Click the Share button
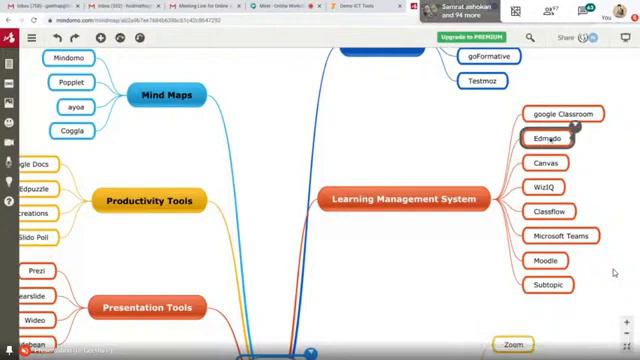640x360 pixels. (566, 38)
